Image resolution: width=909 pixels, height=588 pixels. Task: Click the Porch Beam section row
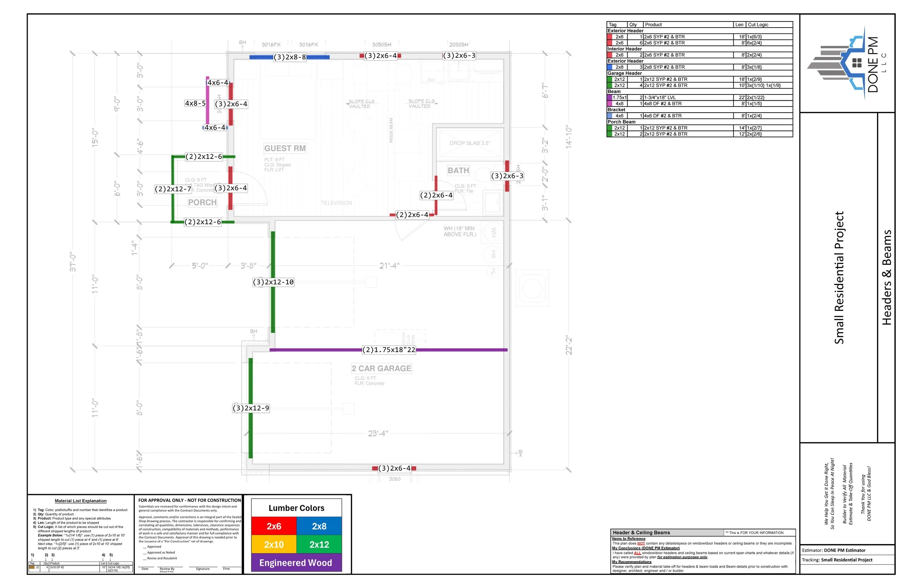point(700,122)
